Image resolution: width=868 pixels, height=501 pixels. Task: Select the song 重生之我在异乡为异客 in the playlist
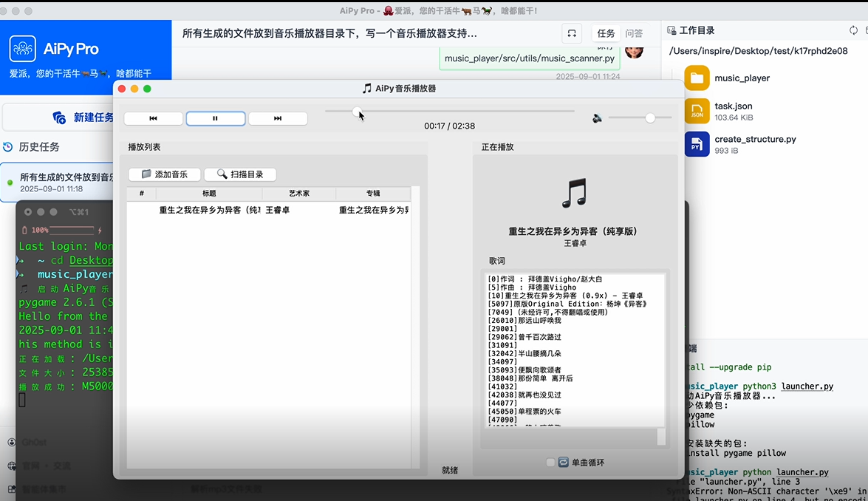[210, 210]
